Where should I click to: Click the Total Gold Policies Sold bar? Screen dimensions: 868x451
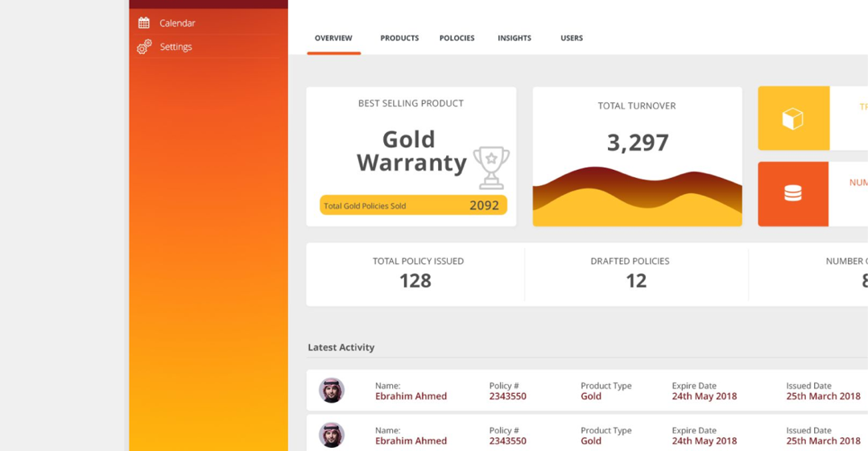coord(413,205)
